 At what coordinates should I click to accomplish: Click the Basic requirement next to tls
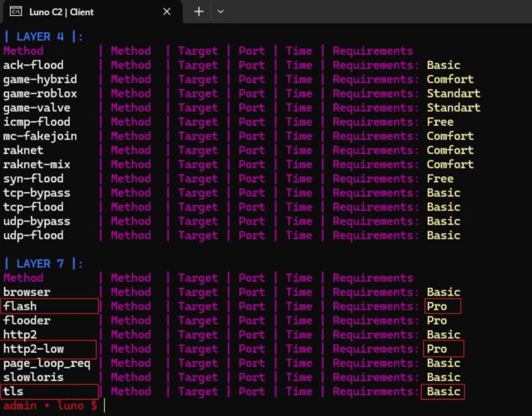click(x=443, y=392)
